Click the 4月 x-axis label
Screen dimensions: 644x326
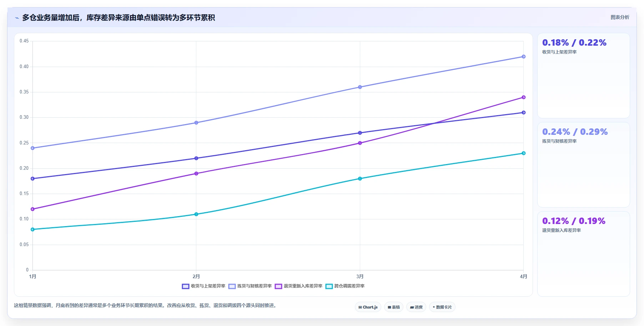pos(523,276)
